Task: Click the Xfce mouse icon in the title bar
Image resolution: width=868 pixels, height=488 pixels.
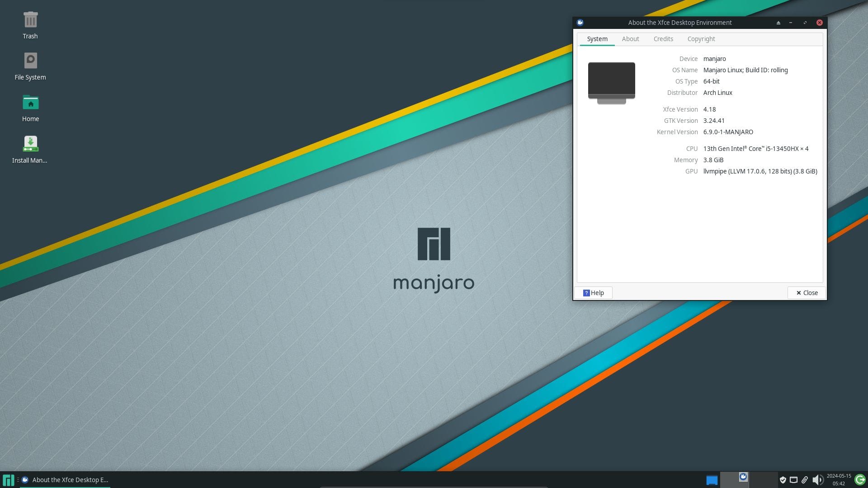Action: [580, 22]
